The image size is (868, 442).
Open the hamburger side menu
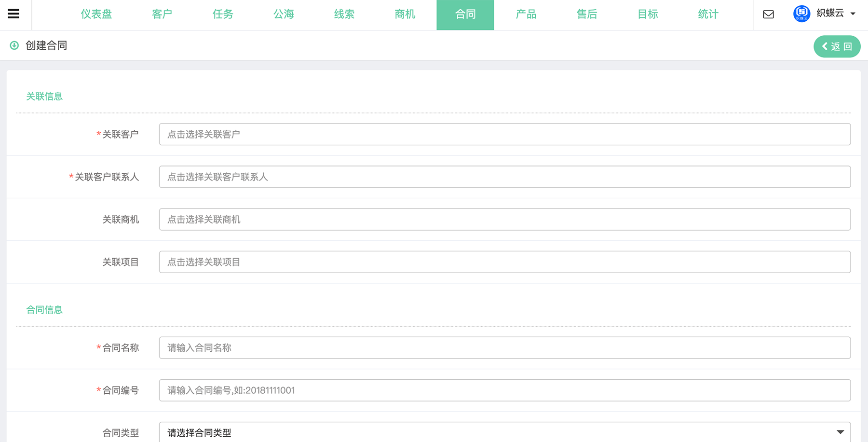pos(14,14)
